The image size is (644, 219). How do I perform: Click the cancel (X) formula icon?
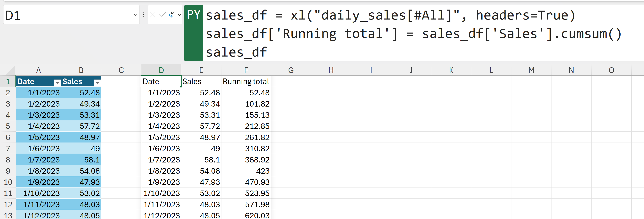(153, 15)
